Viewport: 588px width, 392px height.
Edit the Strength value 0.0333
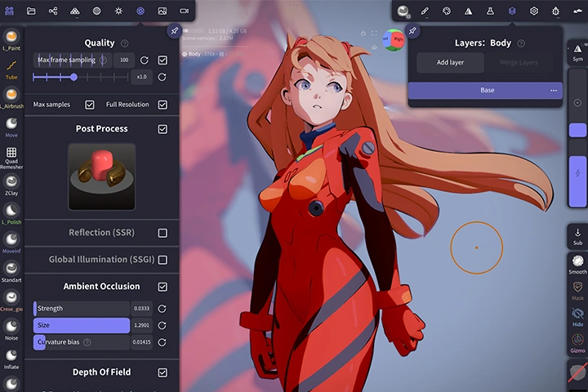coord(141,309)
